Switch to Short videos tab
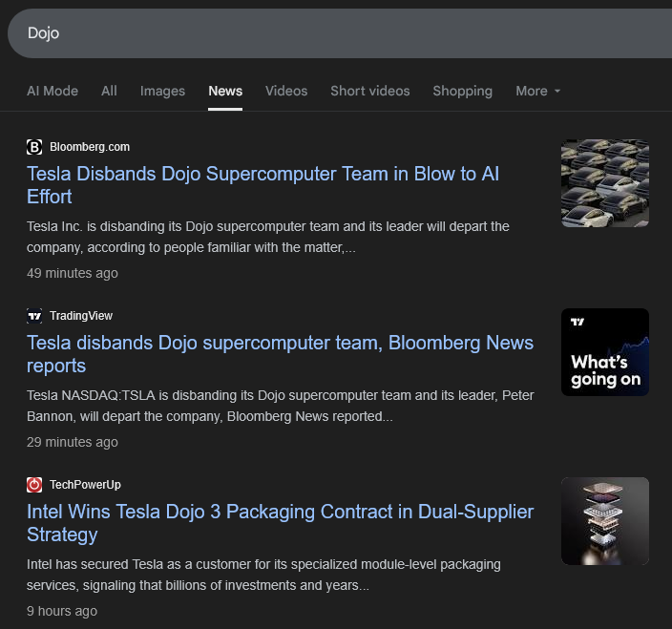 [369, 91]
